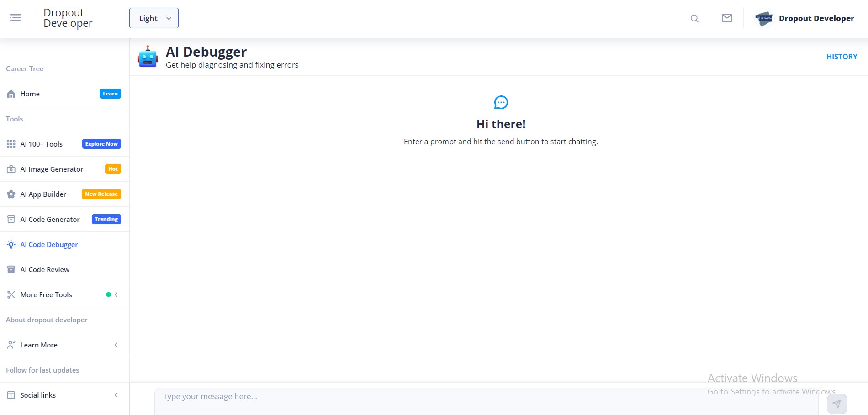Focus the message input field
Viewport: 868px width, 415px height.
click(x=484, y=397)
